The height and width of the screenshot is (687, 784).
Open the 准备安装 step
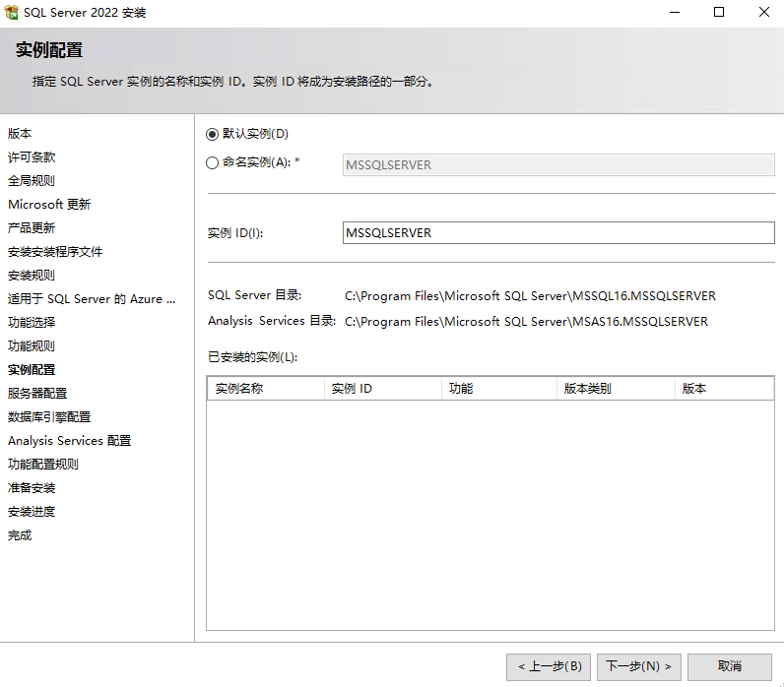pyautogui.click(x=32, y=487)
